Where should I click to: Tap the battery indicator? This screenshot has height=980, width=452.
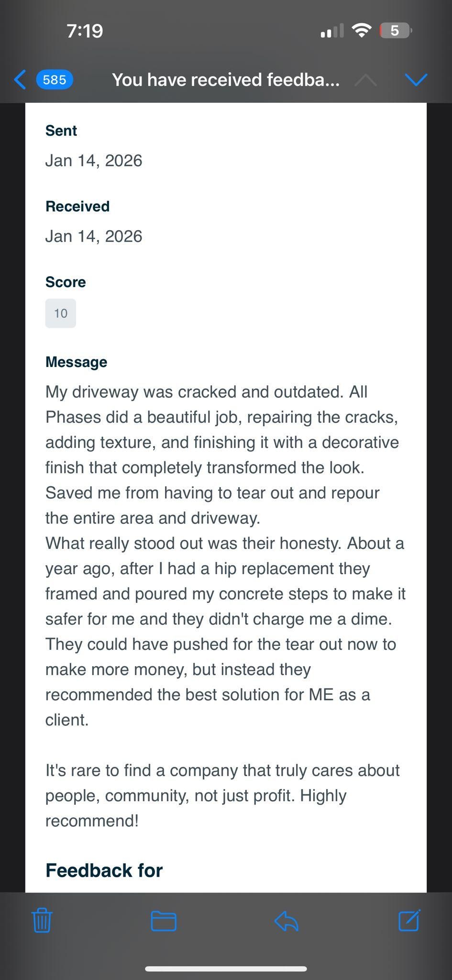click(x=395, y=31)
